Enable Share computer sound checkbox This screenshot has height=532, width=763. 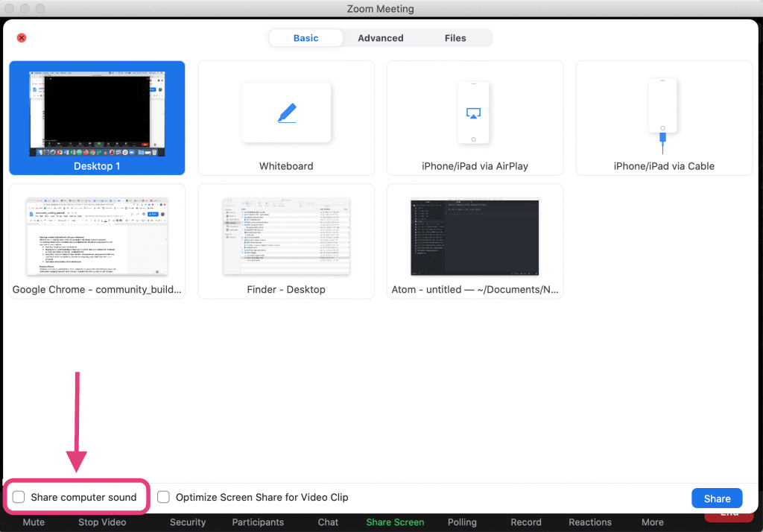(19, 497)
